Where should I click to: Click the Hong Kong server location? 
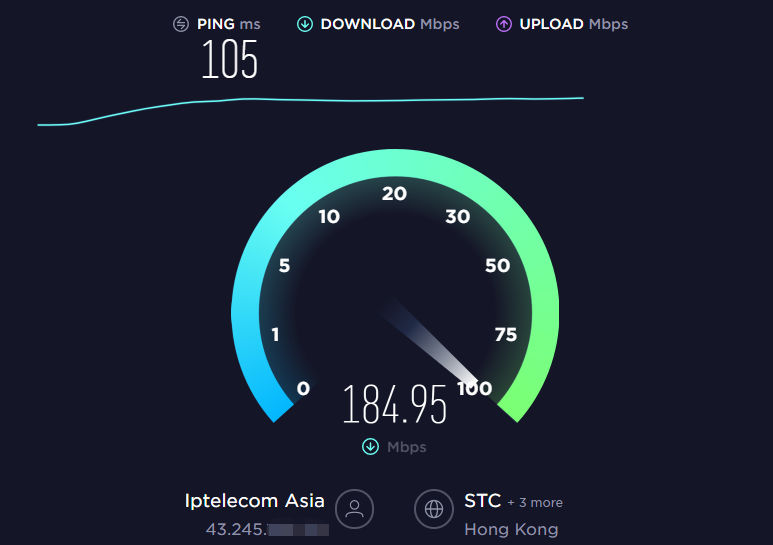[511, 529]
